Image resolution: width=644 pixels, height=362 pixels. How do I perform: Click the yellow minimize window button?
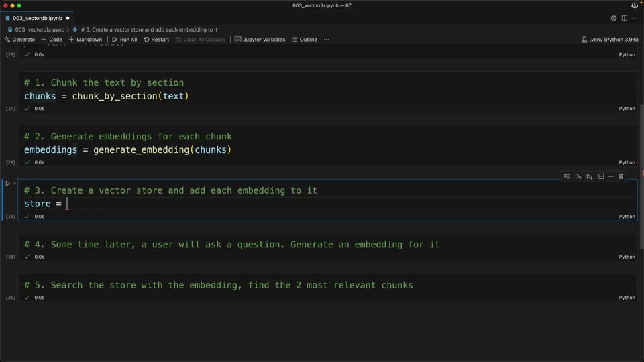pyautogui.click(x=12, y=6)
